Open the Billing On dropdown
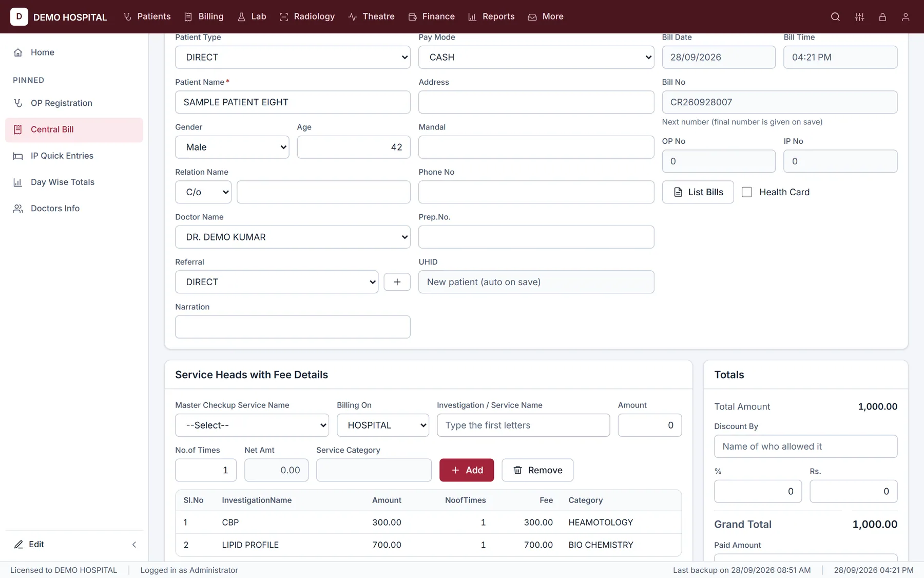This screenshot has height=578, width=924. tap(383, 425)
